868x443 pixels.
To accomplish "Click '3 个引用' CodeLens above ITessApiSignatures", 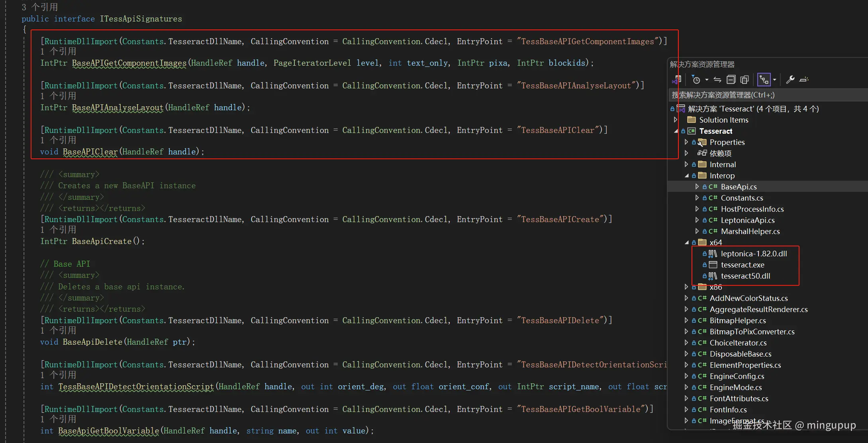I will pos(40,7).
